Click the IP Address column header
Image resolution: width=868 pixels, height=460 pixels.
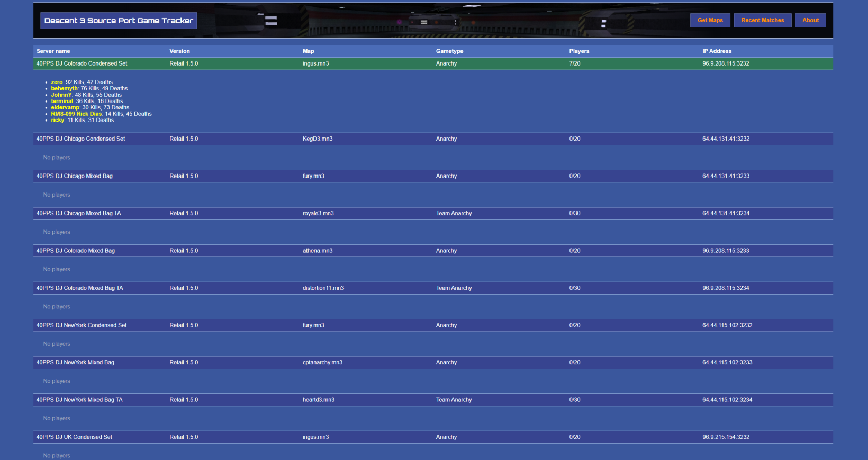717,51
